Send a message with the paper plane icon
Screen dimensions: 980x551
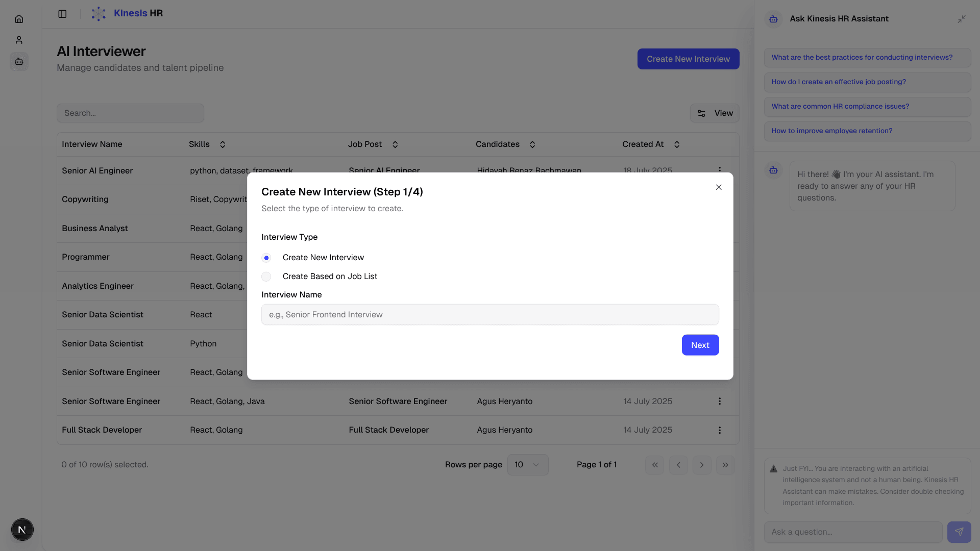[x=960, y=532]
